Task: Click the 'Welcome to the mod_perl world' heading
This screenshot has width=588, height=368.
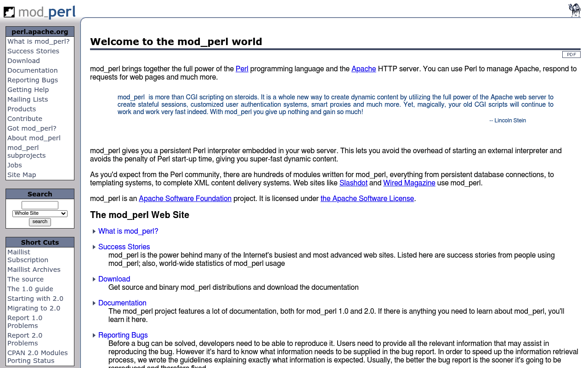Action: click(x=176, y=42)
